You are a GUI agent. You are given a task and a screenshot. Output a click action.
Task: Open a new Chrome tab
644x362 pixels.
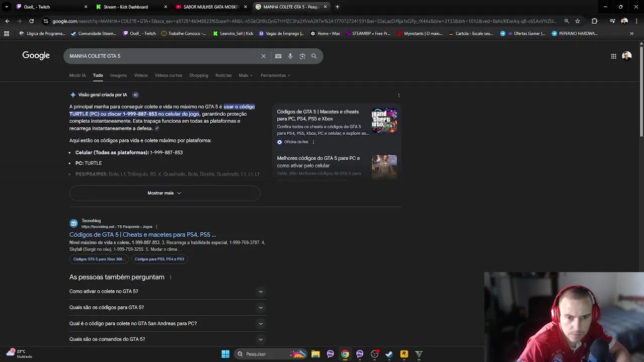(337, 7)
